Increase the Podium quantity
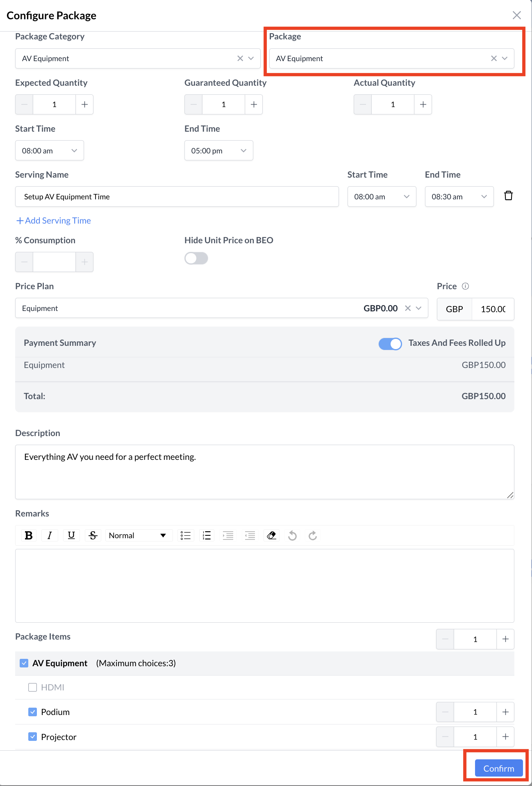Screen dimensions: 532x786 (505, 712)
